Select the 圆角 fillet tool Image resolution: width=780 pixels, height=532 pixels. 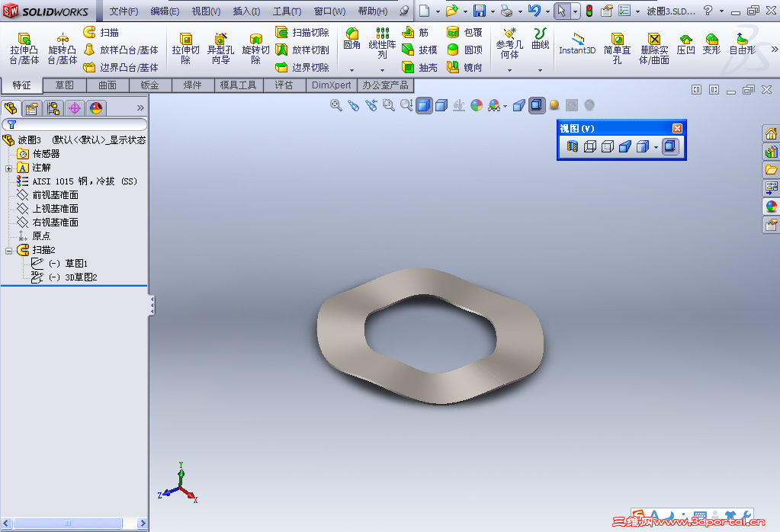[351, 39]
